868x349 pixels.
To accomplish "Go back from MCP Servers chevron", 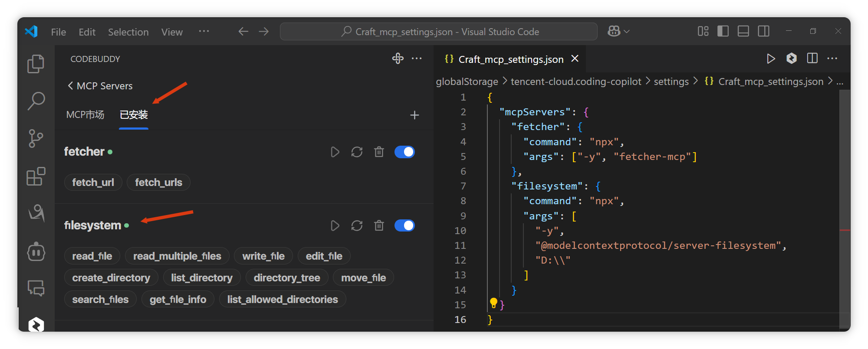I will [x=70, y=86].
